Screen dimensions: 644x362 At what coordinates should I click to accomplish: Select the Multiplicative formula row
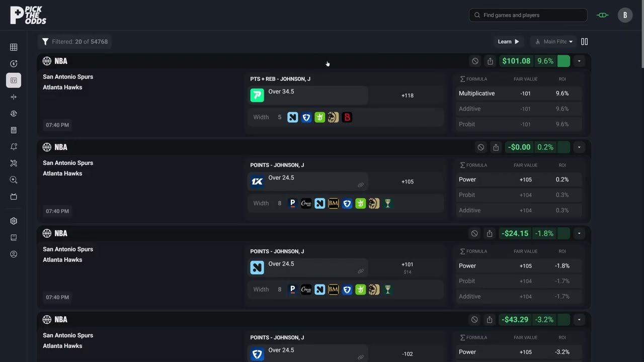click(519, 94)
